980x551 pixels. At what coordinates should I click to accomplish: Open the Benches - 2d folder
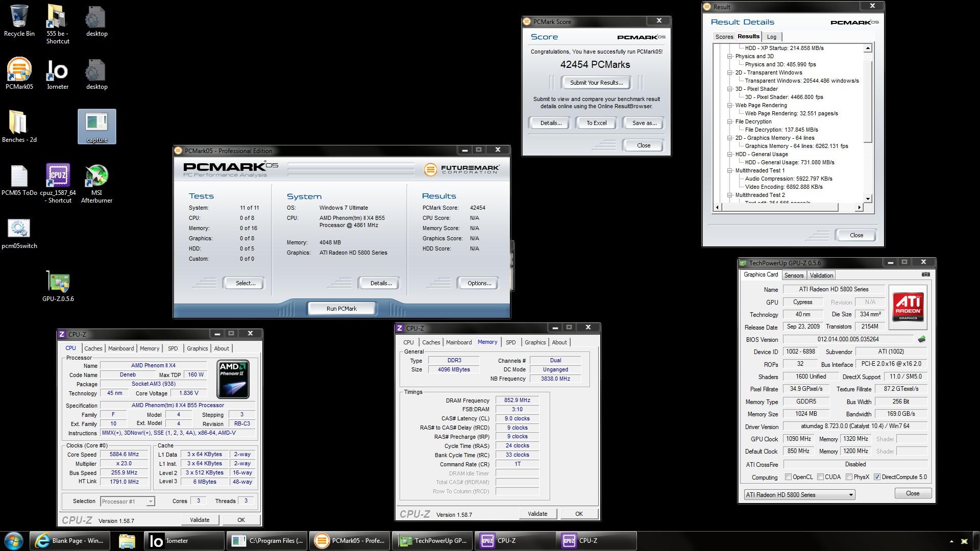19,127
